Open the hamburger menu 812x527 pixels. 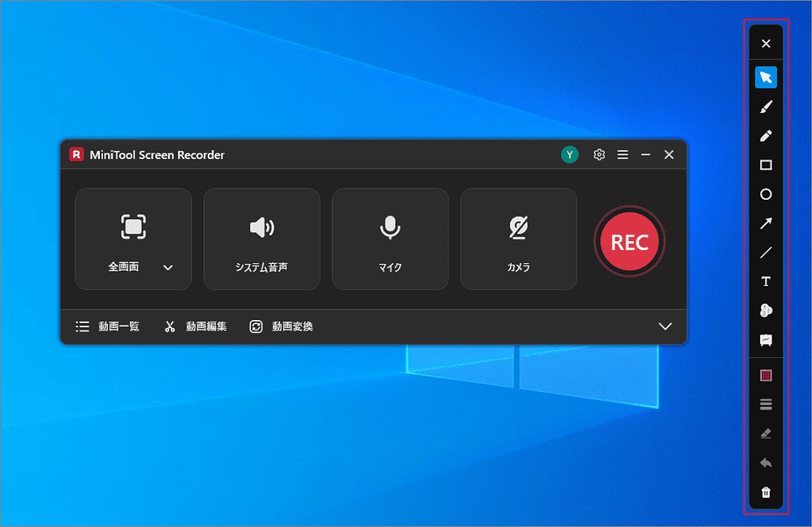tap(623, 155)
